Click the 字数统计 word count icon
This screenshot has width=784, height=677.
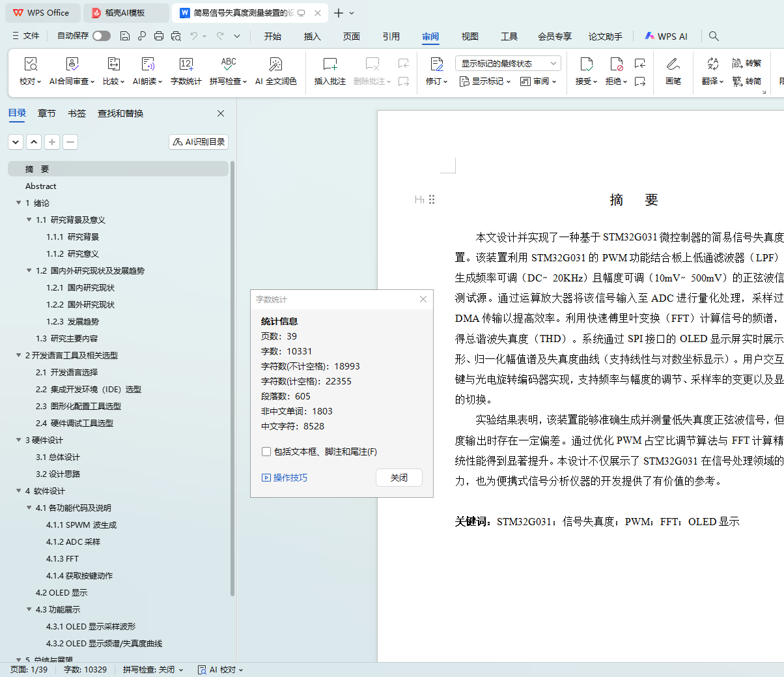[186, 65]
